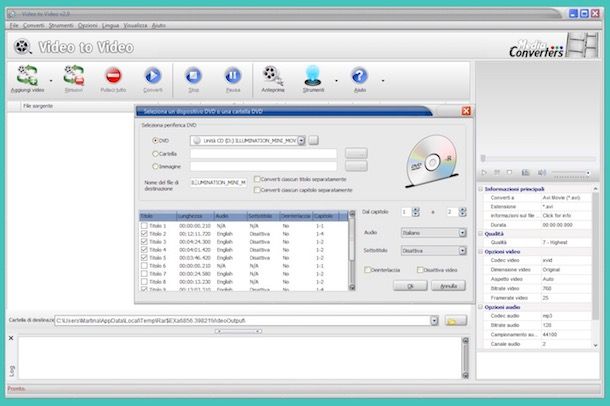The height and width of the screenshot is (406, 610).
Task: Open the Opzioni menu
Action: [x=88, y=25]
